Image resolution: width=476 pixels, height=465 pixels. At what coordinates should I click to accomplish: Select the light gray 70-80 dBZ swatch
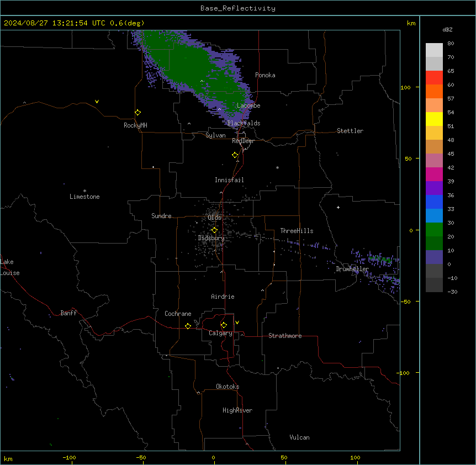[x=434, y=50]
